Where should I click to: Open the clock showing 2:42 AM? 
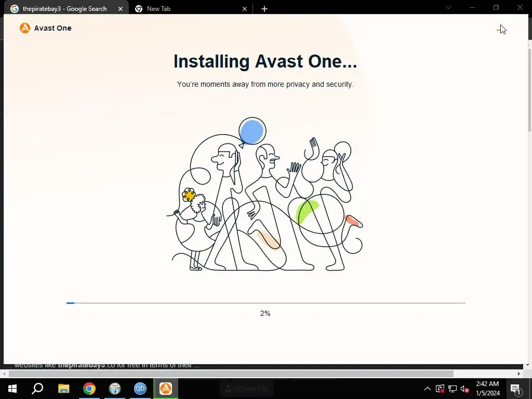point(487,389)
